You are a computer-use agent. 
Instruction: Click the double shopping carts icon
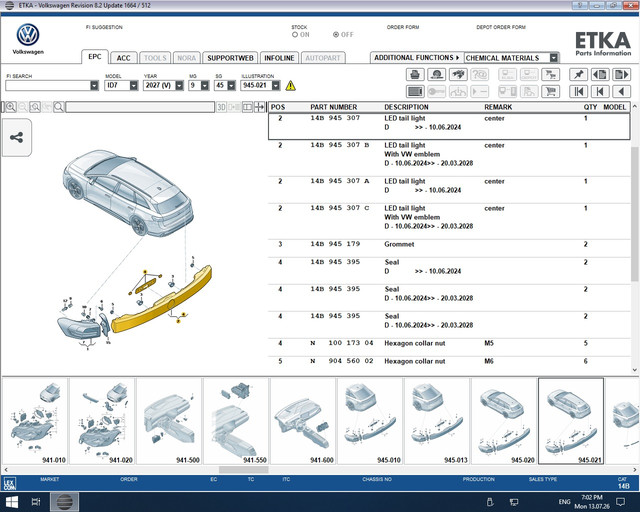click(550, 75)
